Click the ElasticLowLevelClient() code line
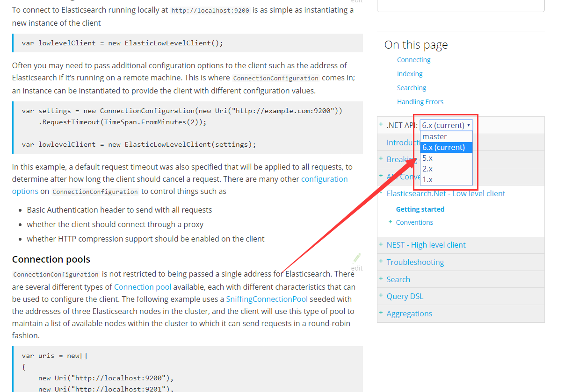Viewport: 572px width, 392px height. 123,43
